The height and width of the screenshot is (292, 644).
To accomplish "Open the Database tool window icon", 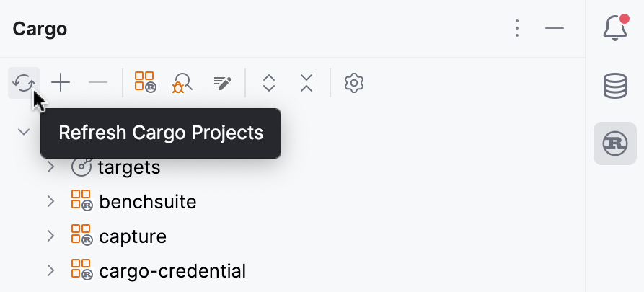I will pyautogui.click(x=614, y=85).
